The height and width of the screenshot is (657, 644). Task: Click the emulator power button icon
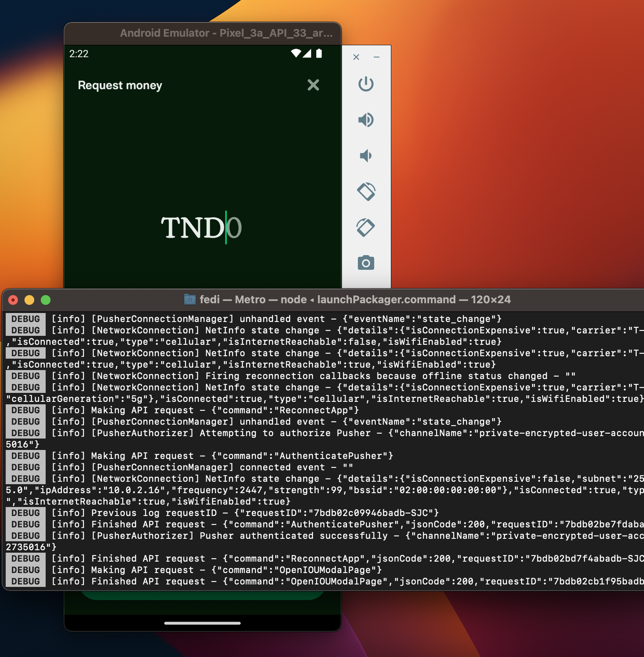(x=366, y=84)
